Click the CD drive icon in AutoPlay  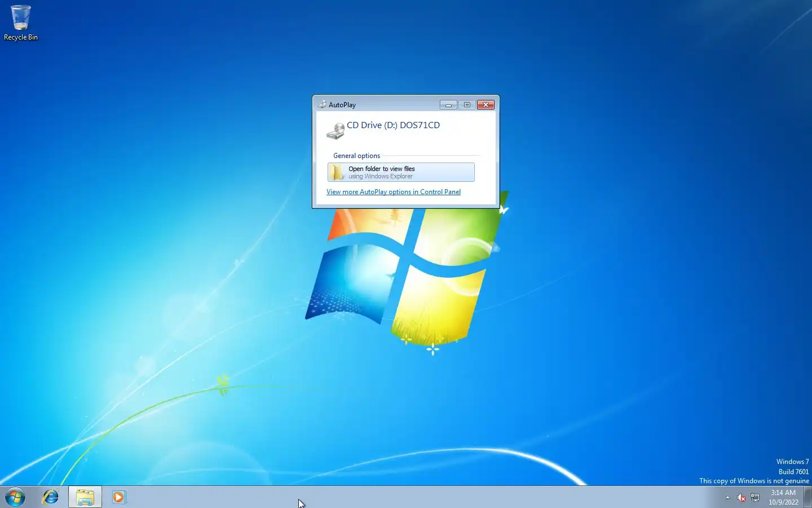coord(336,131)
